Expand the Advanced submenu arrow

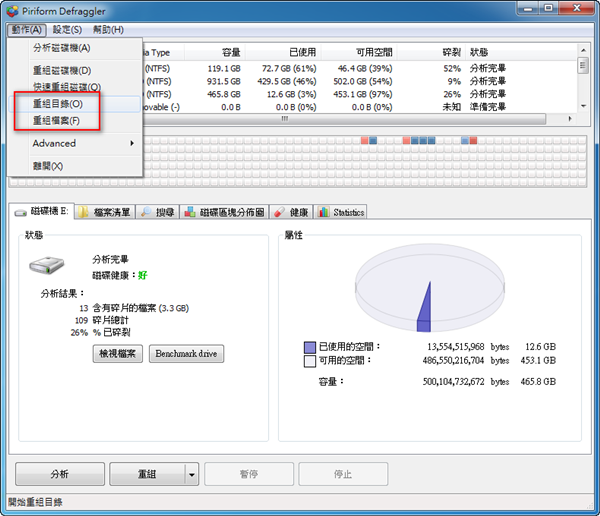[x=132, y=143]
